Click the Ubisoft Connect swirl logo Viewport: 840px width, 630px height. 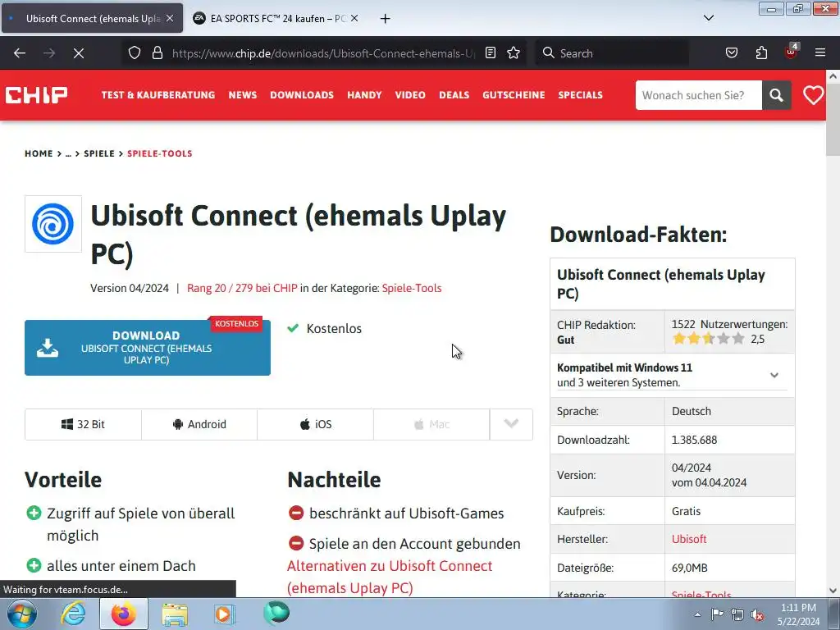(53, 224)
